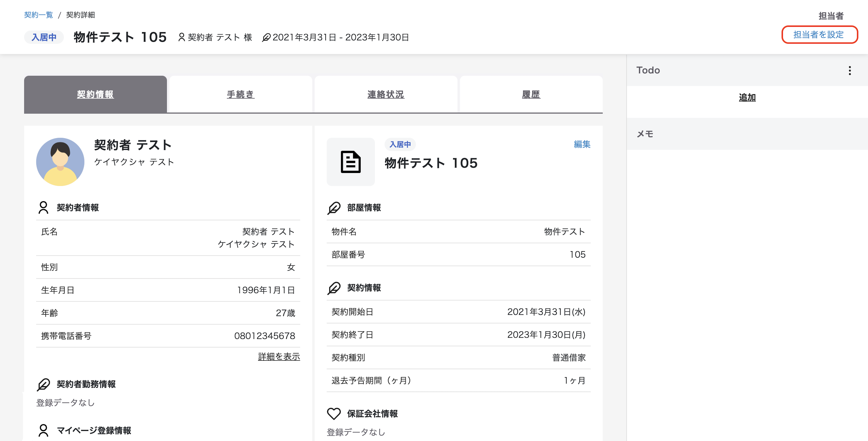
Task: Click the 退去予告期間（ヶ月） row label
Action: point(371,380)
